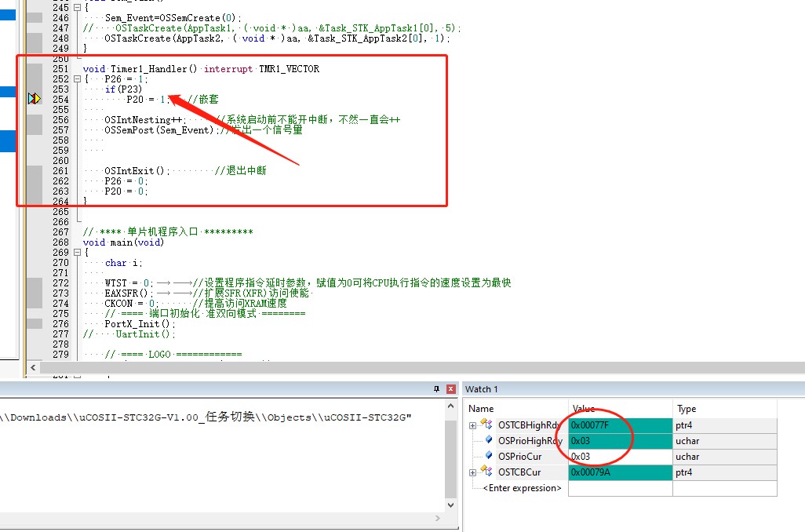
Task: Click line number 272 in the editor
Action: (60, 283)
